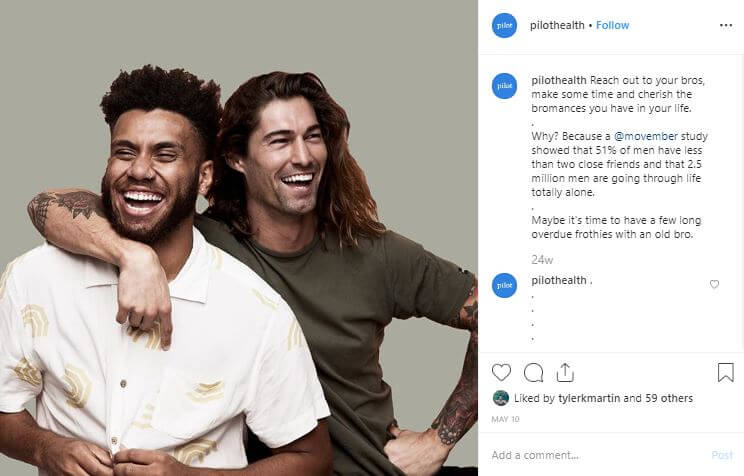
Task: Follow the pilothealth account
Action: 612,25
